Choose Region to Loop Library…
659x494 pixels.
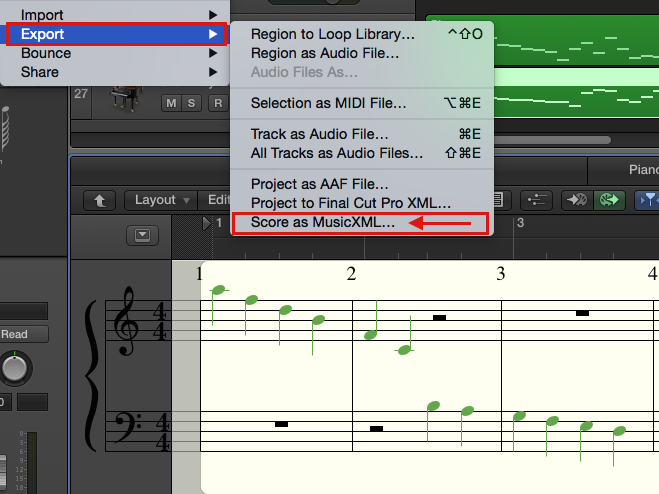coord(362,34)
